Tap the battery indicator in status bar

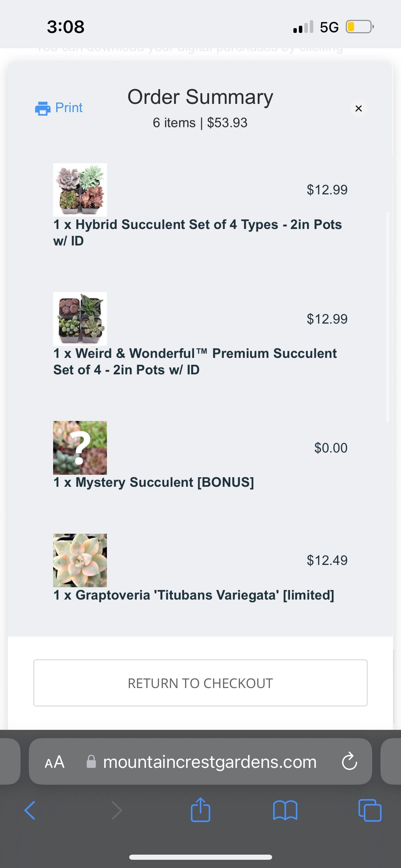[x=359, y=27]
